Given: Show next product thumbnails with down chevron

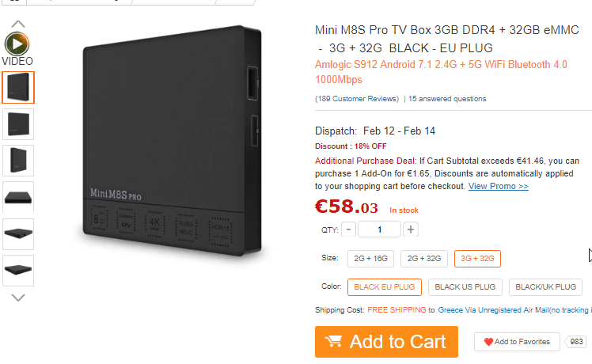Looking at the screenshot, I should click(x=18, y=298).
